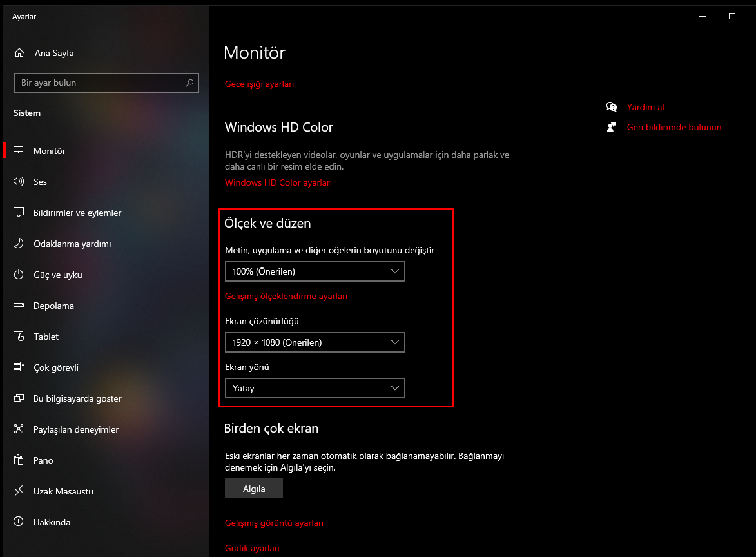Screen dimensions: 756x557
Task: Click the Çok görevli multitasking icon
Action: tap(18, 367)
